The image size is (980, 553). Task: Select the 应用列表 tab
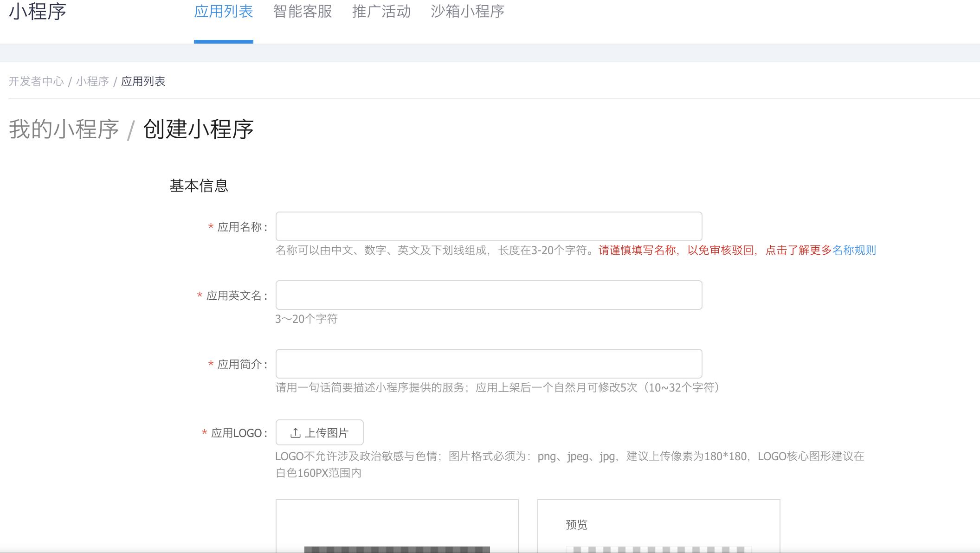(x=224, y=12)
